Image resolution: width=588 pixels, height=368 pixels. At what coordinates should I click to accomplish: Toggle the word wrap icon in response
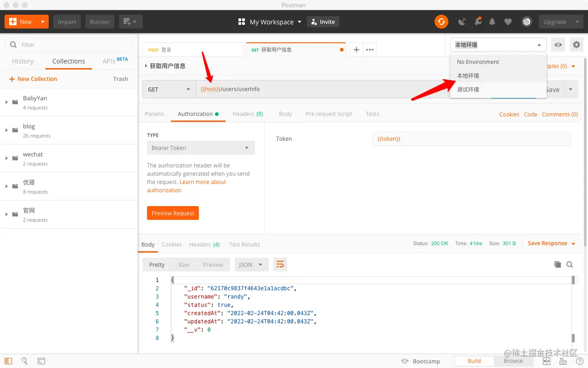point(280,264)
